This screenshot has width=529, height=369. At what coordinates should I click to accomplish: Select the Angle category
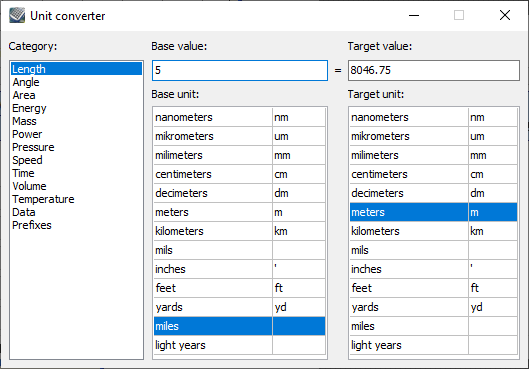[76, 82]
